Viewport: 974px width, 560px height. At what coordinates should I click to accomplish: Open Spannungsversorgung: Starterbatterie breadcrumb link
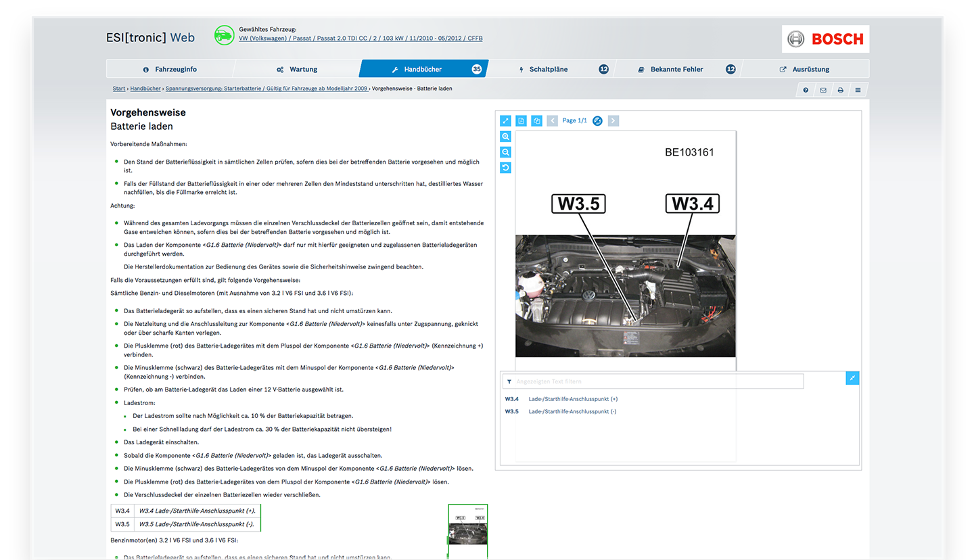coord(266,89)
